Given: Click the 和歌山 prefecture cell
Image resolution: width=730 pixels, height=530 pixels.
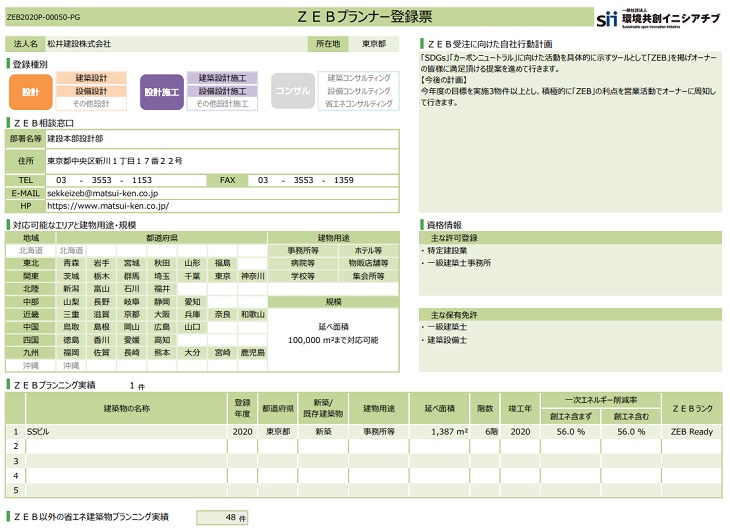Looking at the screenshot, I should [x=253, y=314].
